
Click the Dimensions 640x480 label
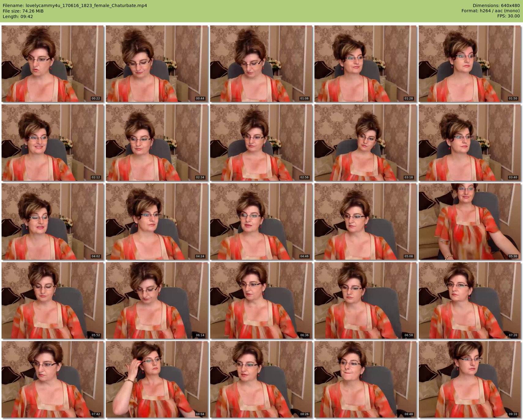496,6
